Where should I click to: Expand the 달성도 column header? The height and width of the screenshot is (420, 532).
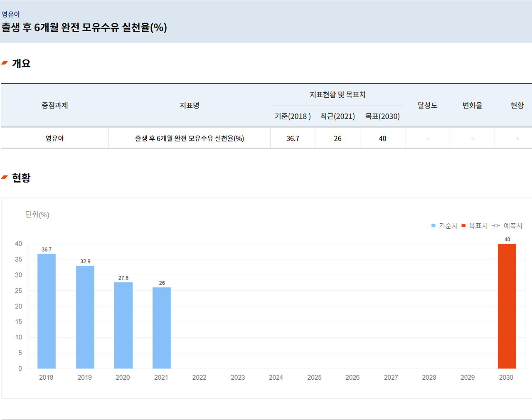click(x=427, y=105)
